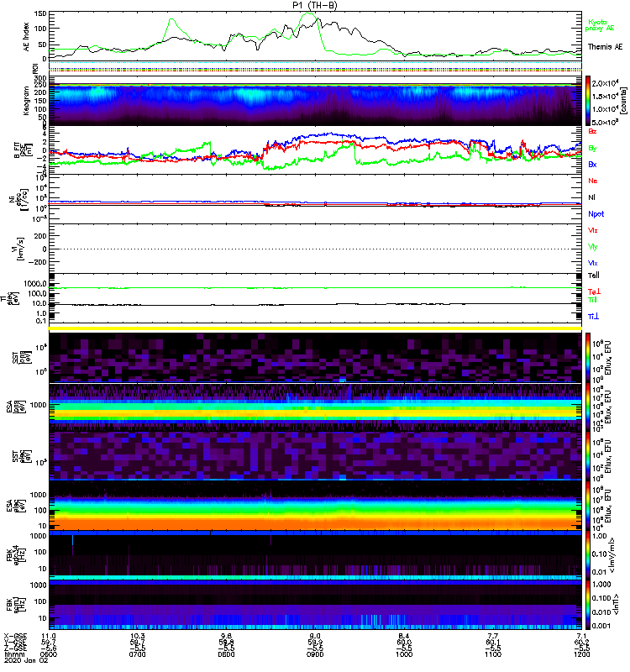The height and width of the screenshot is (672, 630).
Task: Select the red Te⊥ legend label
Action: [594, 291]
